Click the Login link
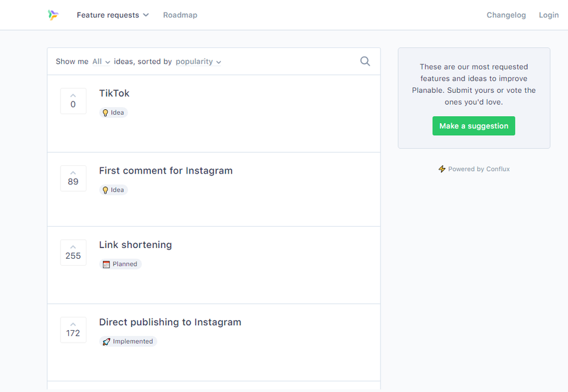 tap(548, 15)
